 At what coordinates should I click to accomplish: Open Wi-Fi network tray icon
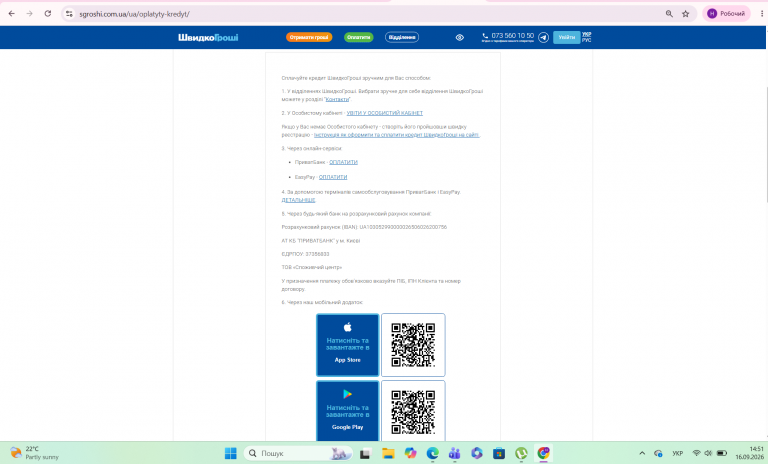696,453
